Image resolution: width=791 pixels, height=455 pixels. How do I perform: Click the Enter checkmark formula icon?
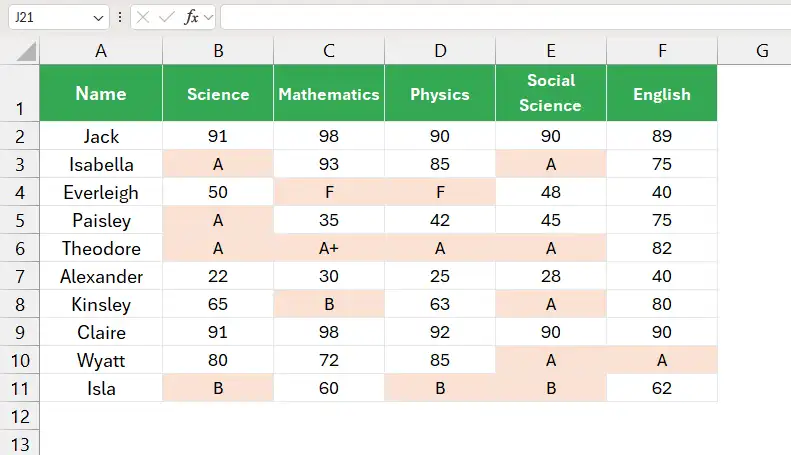[166, 18]
